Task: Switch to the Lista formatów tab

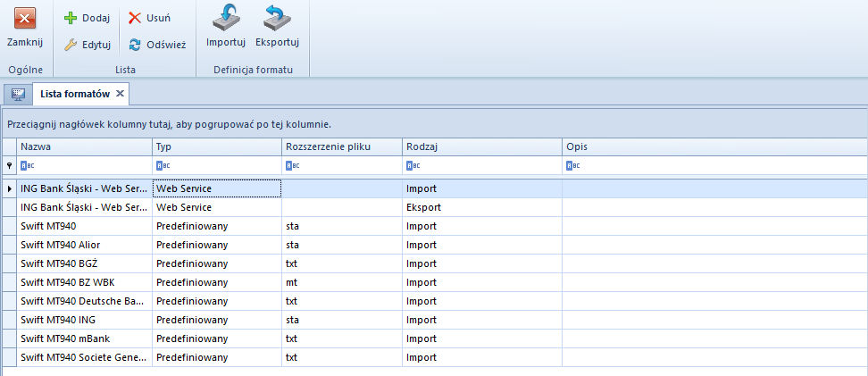Action: coord(75,94)
